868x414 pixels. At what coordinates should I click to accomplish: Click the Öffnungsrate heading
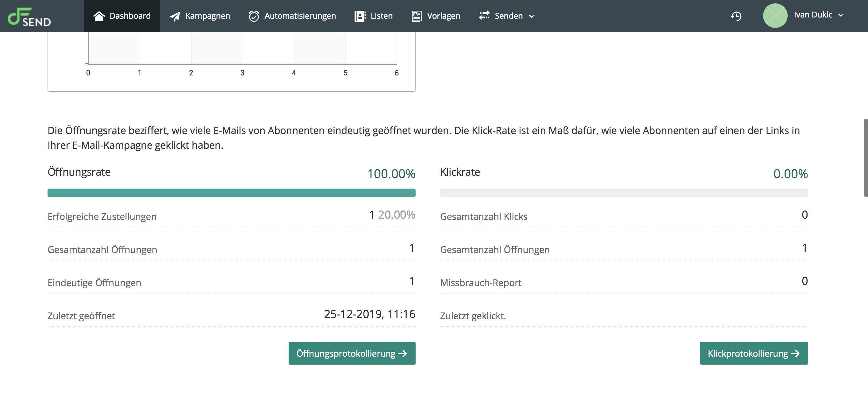[79, 172]
